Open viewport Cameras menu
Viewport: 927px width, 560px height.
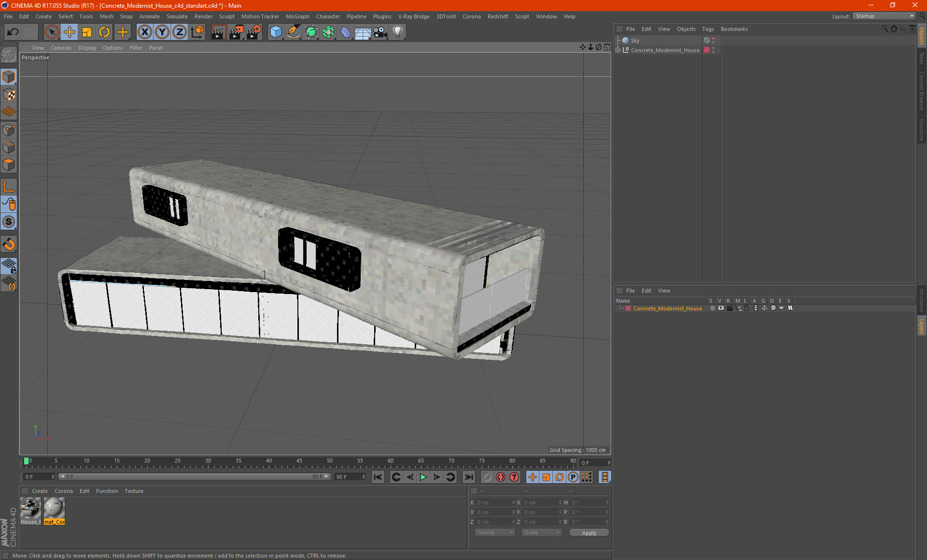pos(61,48)
